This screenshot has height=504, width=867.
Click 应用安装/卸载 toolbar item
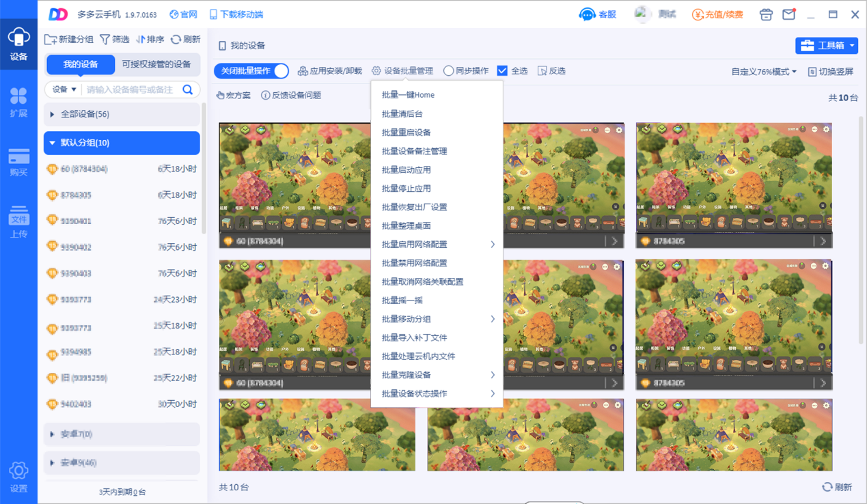pyautogui.click(x=329, y=71)
